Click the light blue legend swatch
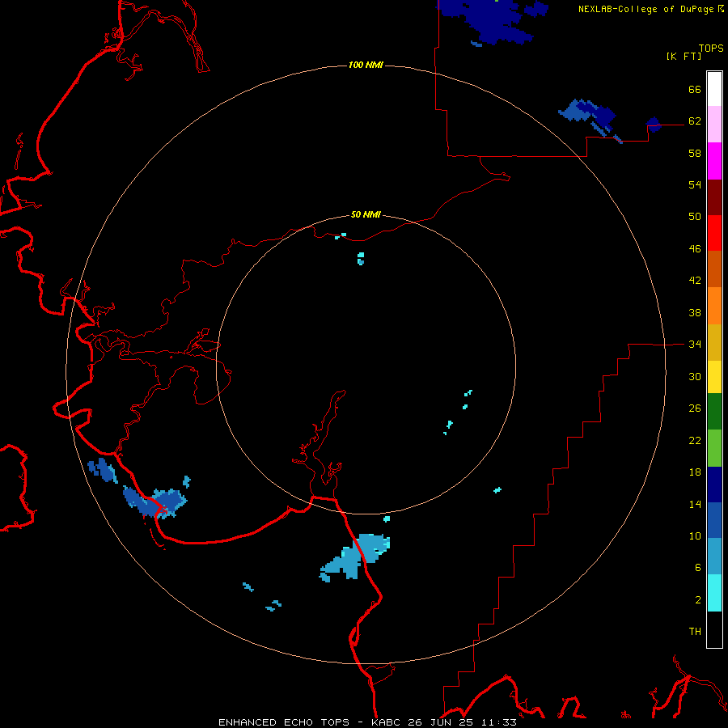 pyautogui.click(x=714, y=557)
